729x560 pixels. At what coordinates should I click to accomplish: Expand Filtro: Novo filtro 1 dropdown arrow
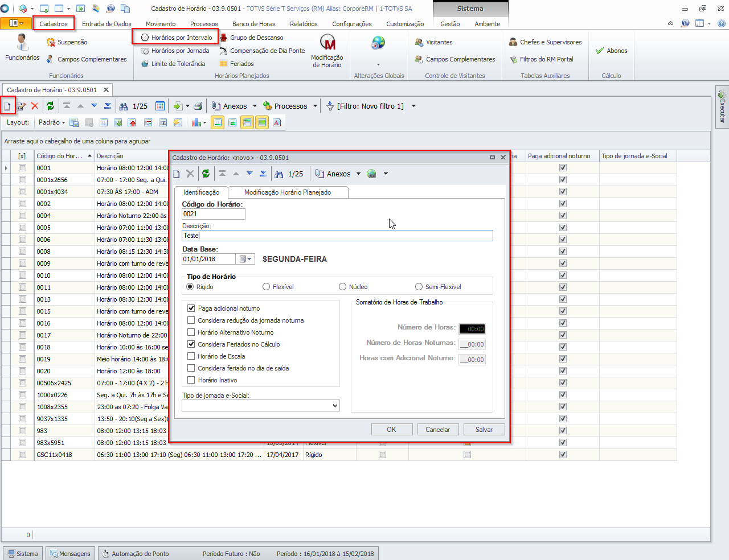(x=413, y=106)
